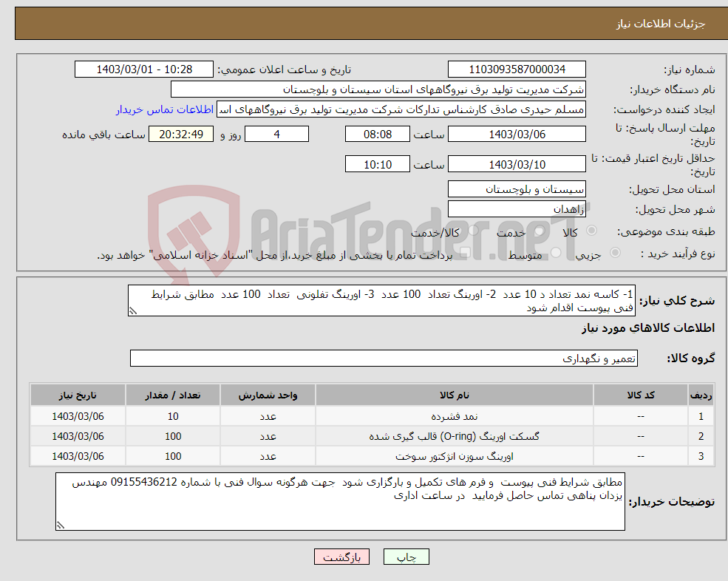This screenshot has height=581, width=728.
Task: Click row number 2 in the table
Action: (x=701, y=437)
